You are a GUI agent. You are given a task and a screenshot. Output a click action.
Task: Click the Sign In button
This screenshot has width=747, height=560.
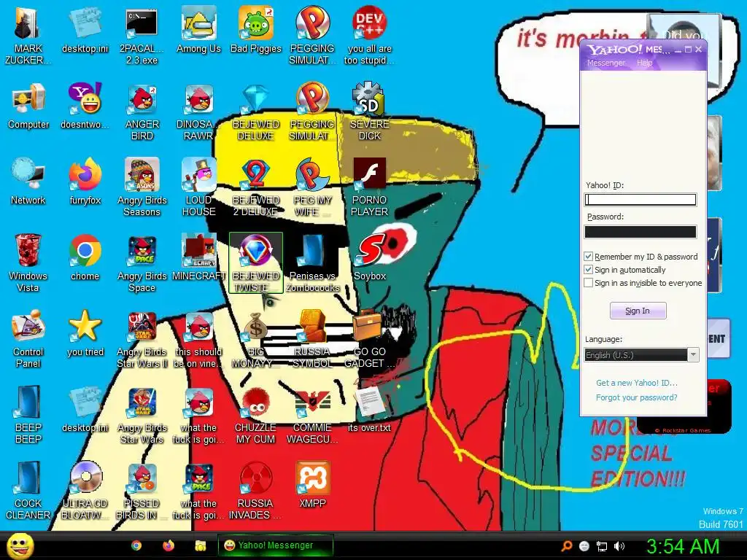pyautogui.click(x=638, y=311)
